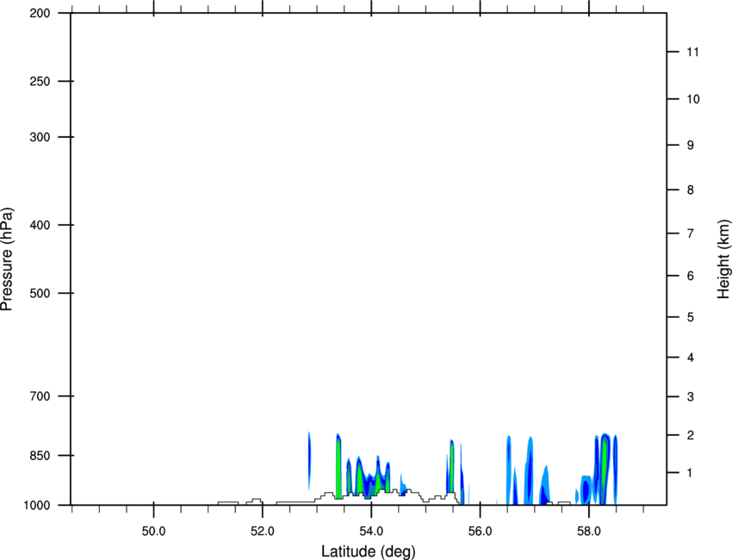Click the 3 km height tick label
Viewport: 732px width, 560px height.
click(690, 396)
